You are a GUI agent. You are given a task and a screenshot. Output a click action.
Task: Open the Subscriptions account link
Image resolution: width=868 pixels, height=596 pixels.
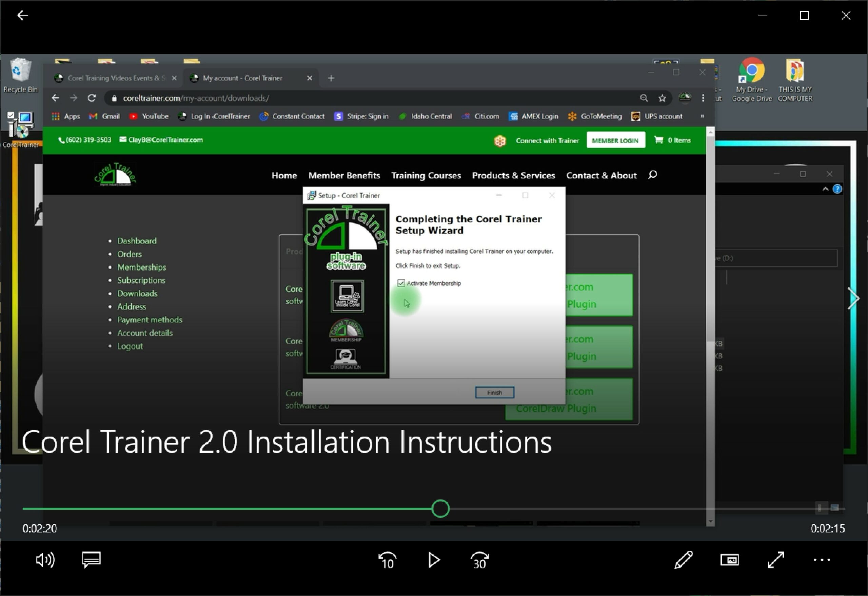point(141,280)
